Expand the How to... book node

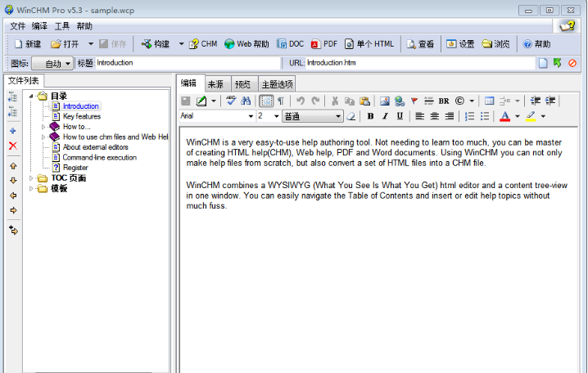pos(43,127)
